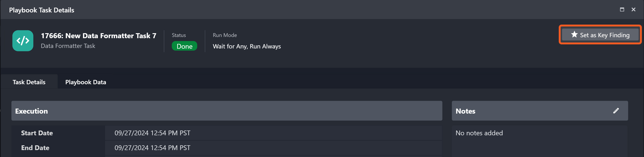Click the task title New Data Formatter Task 7

[99, 36]
